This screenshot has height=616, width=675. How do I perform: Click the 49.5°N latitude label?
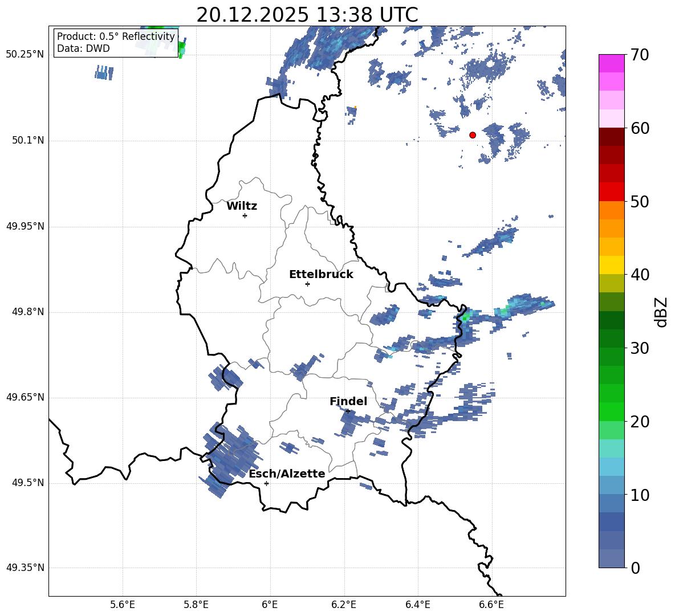pos(27,483)
